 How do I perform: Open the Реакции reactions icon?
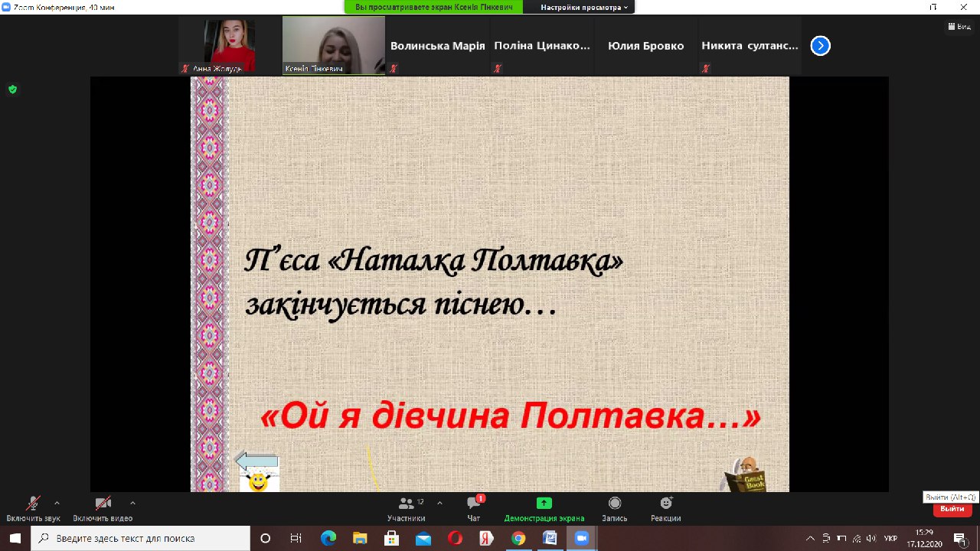(666, 503)
